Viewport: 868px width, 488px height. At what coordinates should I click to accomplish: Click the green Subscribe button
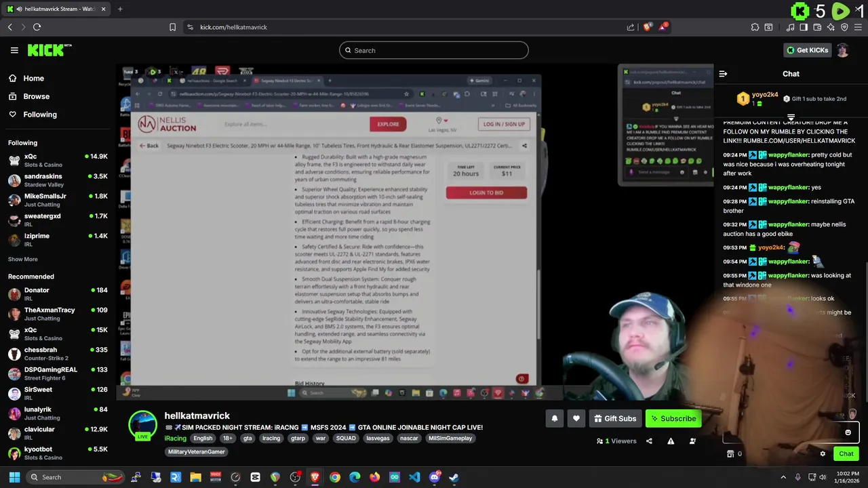tap(673, 419)
